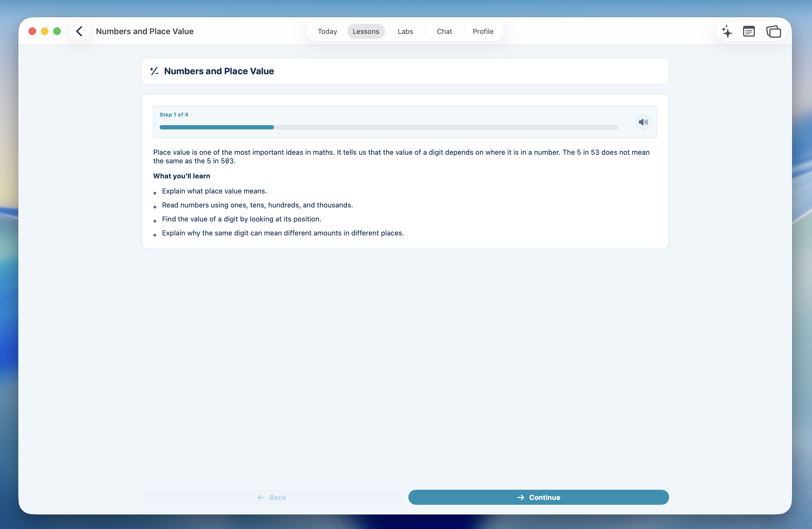Open the AI sparkle assistant icon
The width and height of the screenshot is (812, 529).
pos(727,31)
